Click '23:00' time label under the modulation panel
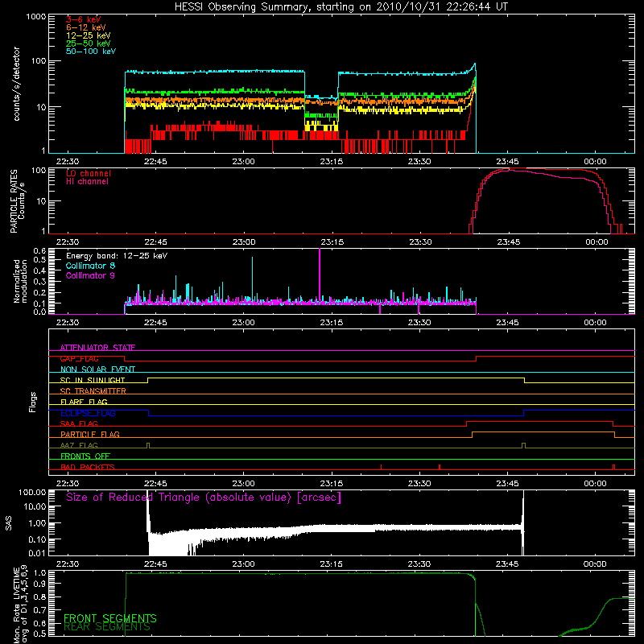This screenshot has height=644, width=644. (x=244, y=323)
